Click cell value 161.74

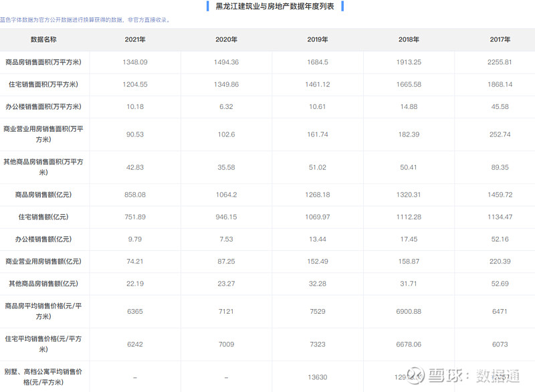pyautogui.click(x=318, y=134)
